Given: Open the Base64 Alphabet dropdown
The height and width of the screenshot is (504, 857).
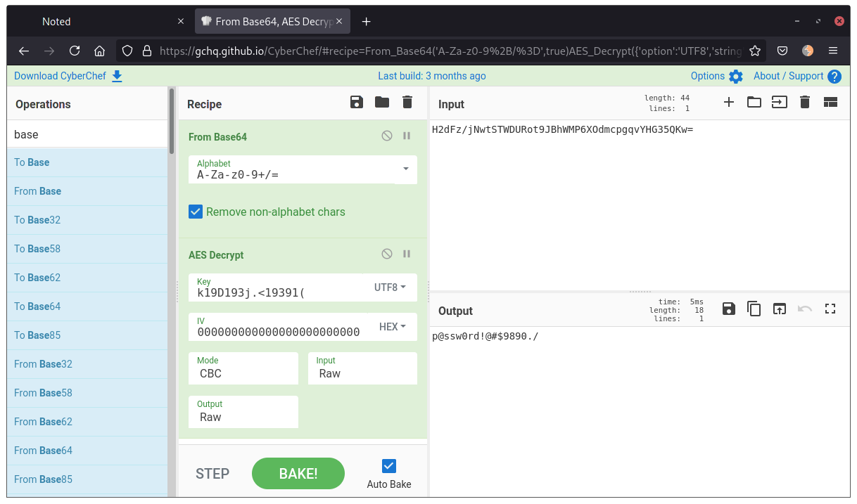Looking at the screenshot, I should coord(406,169).
